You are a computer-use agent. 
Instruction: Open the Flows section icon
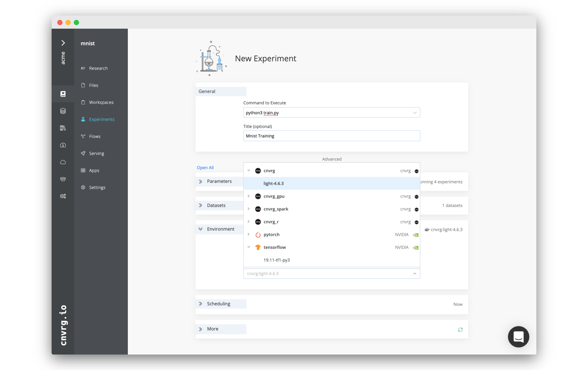83,136
